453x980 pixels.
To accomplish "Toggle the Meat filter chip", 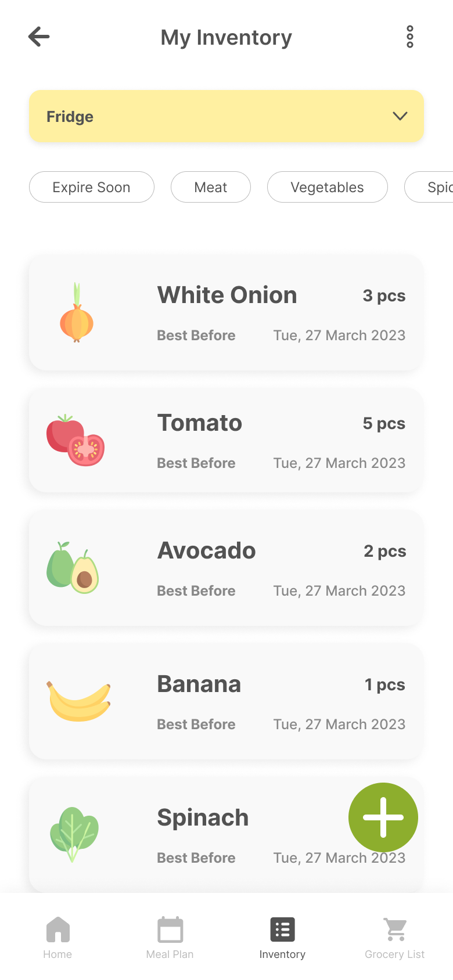I will click(x=210, y=187).
